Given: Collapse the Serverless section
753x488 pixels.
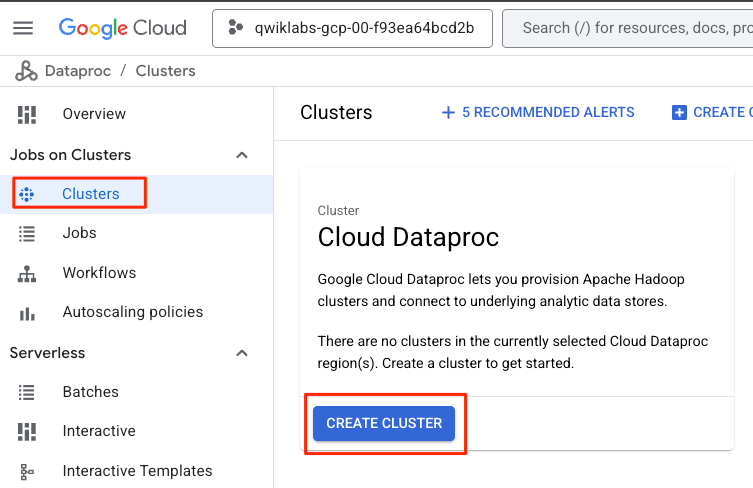Looking at the screenshot, I should click(x=241, y=353).
